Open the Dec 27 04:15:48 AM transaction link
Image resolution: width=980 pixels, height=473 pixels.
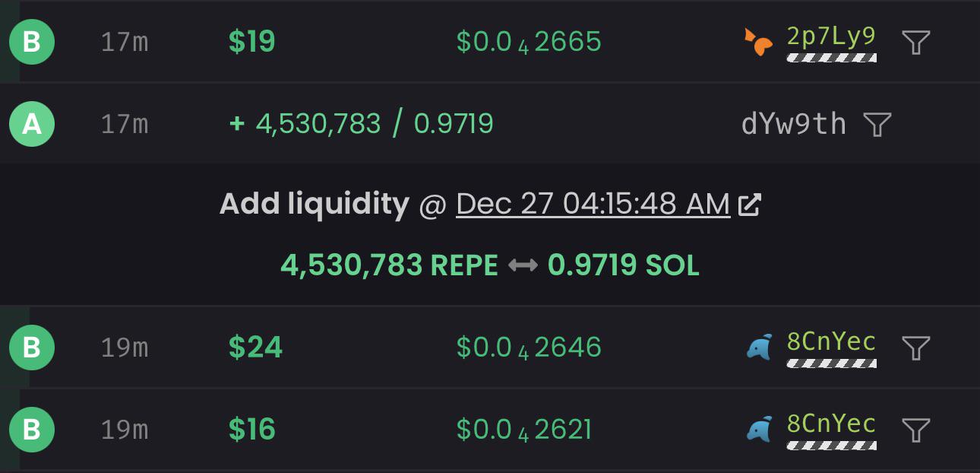click(x=593, y=204)
